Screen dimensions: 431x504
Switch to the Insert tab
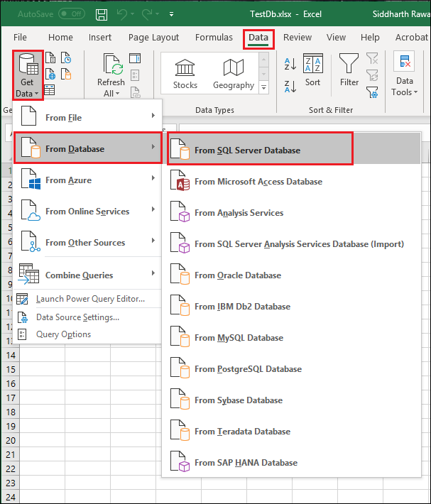(x=100, y=38)
